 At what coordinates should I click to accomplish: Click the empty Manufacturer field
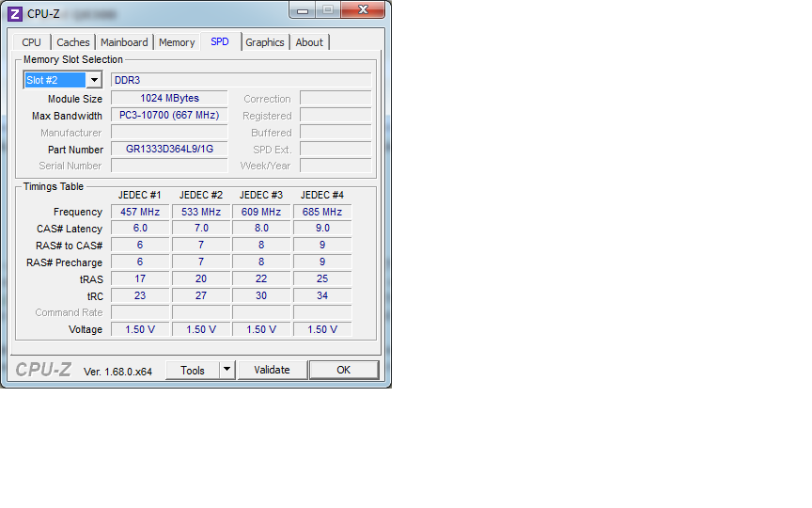(x=169, y=133)
